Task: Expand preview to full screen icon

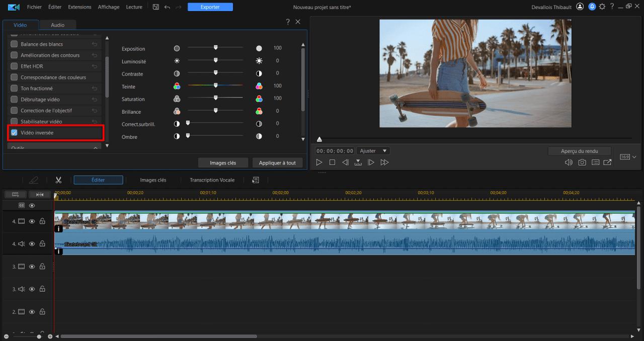Action: [x=607, y=162]
